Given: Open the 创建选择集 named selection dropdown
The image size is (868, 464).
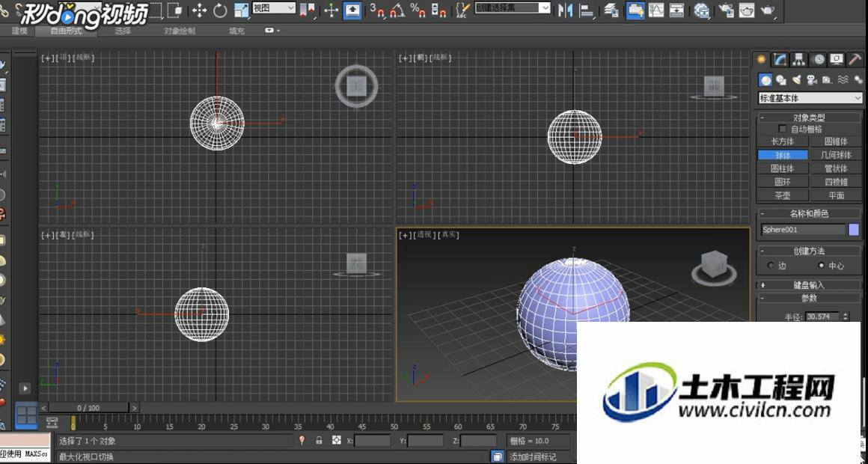Looking at the screenshot, I should pos(513,8).
